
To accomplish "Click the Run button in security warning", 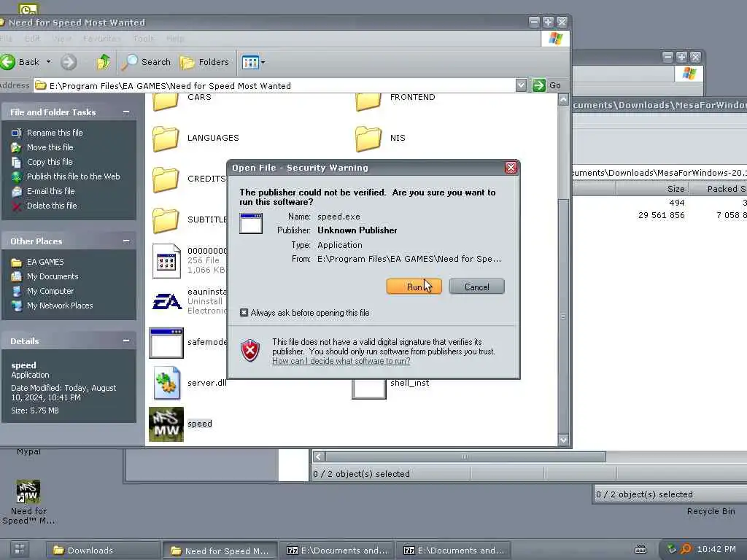I will tap(414, 287).
